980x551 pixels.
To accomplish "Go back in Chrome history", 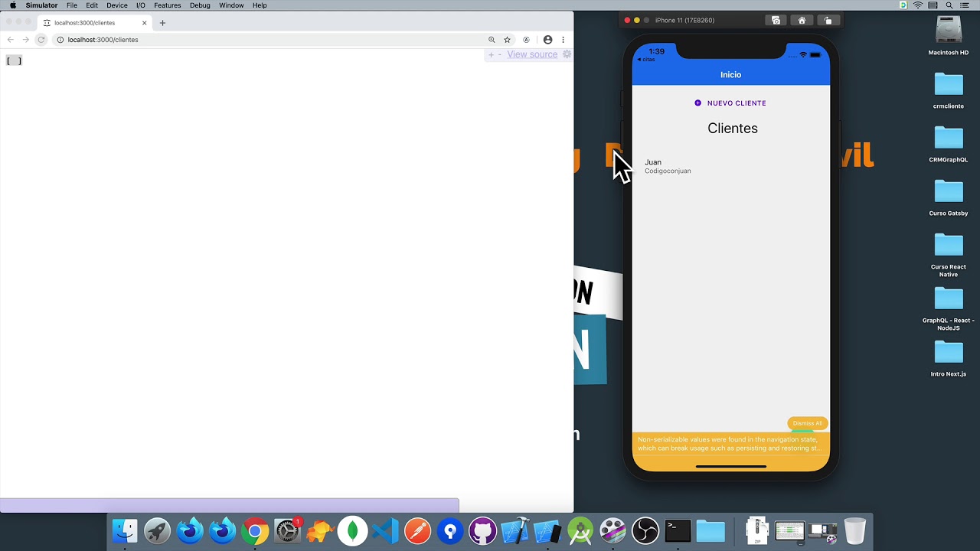I will (10, 40).
